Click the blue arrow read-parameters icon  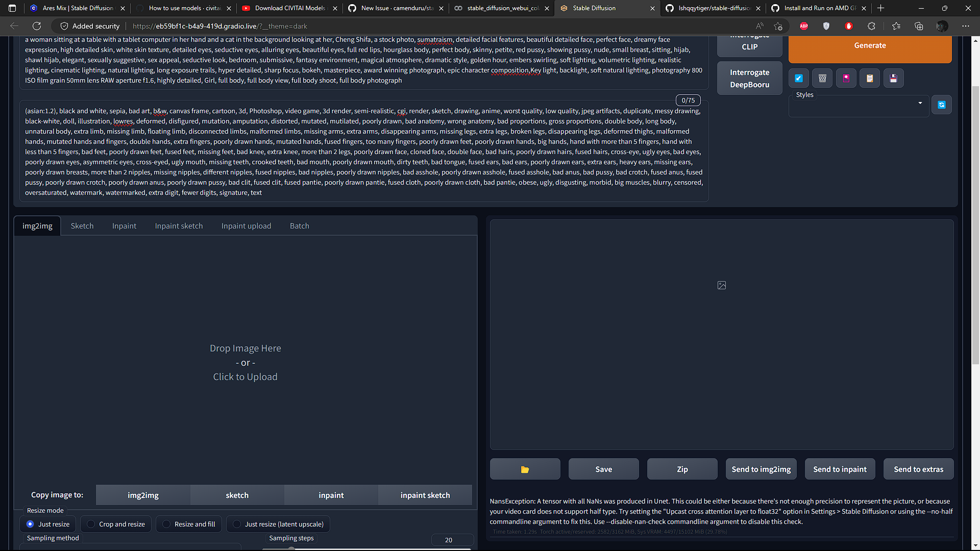click(x=799, y=78)
